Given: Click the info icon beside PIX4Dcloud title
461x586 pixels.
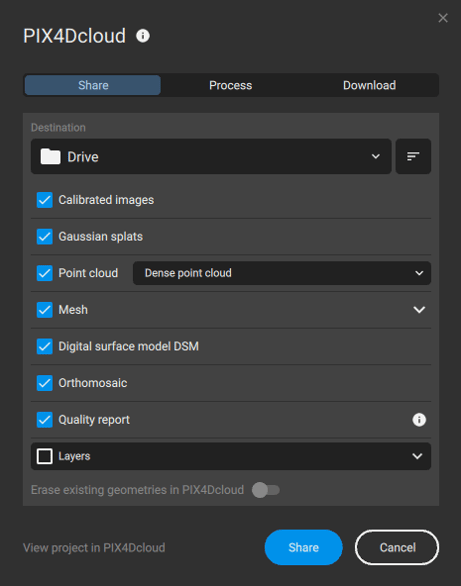Looking at the screenshot, I should 143,36.
